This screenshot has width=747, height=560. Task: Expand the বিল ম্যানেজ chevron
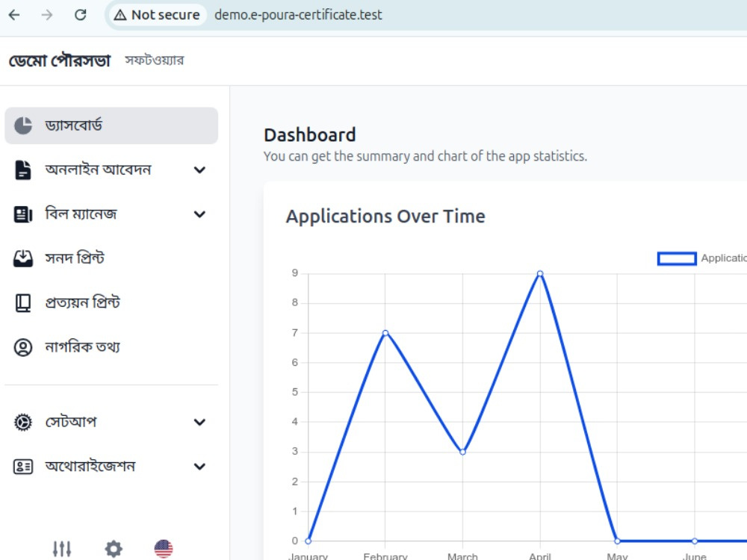[199, 214]
